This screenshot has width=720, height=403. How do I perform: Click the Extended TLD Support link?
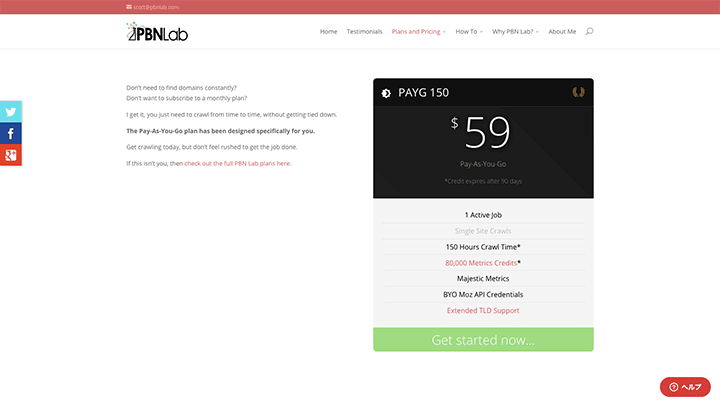click(x=483, y=311)
